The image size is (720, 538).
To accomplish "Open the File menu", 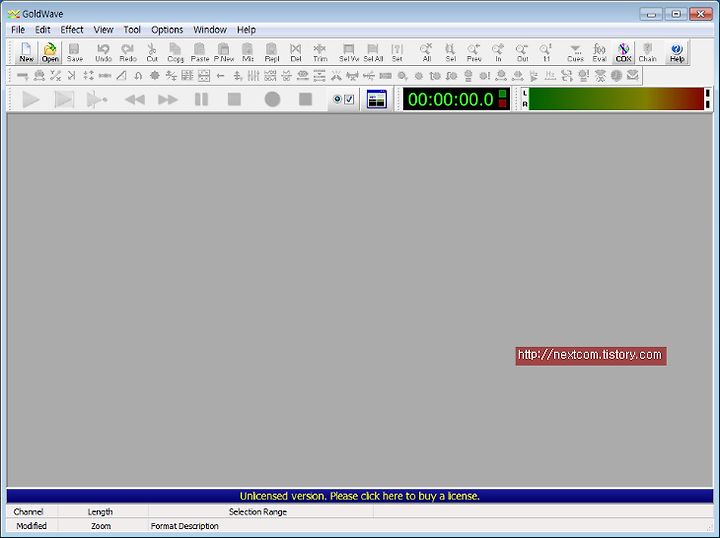I will [18, 30].
